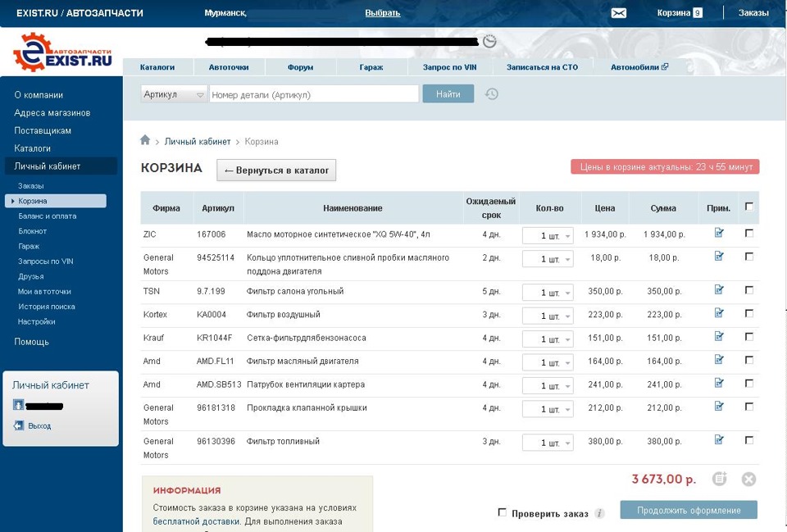Click the X icon to clear the cart

point(748,479)
